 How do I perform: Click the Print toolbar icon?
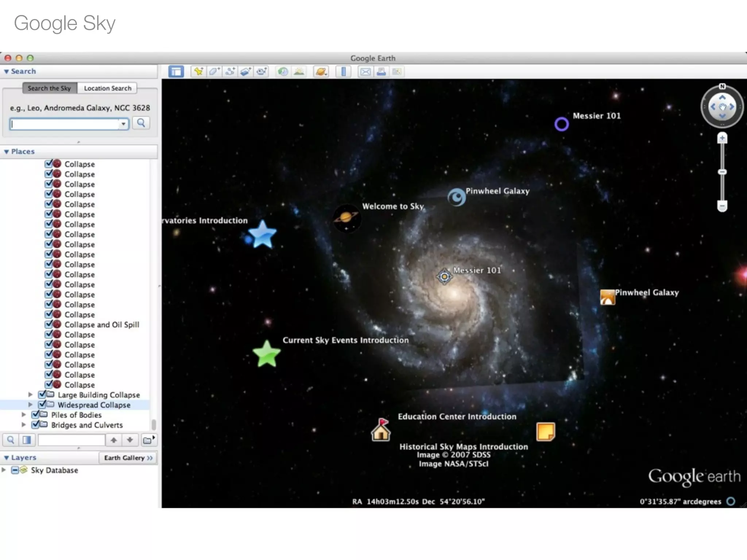point(381,71)
